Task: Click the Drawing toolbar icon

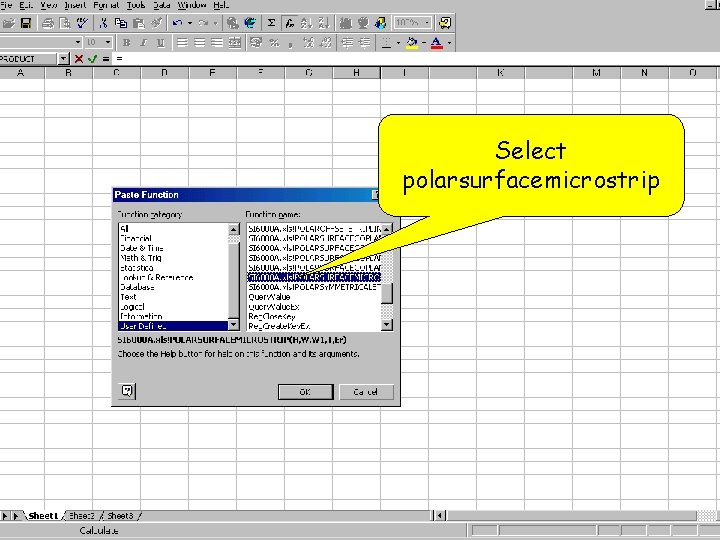Action: click(x=380, y=23)
